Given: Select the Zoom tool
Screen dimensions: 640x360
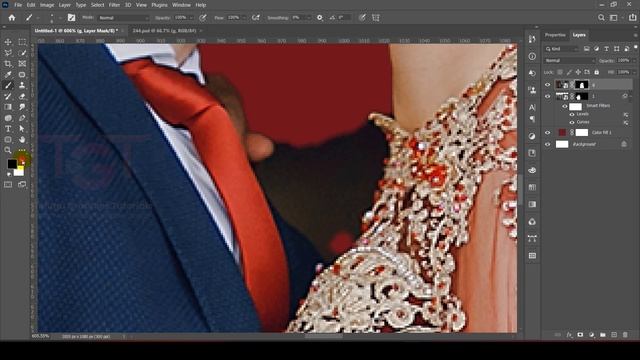Looking at the screenshot, I should pos(8,150).
